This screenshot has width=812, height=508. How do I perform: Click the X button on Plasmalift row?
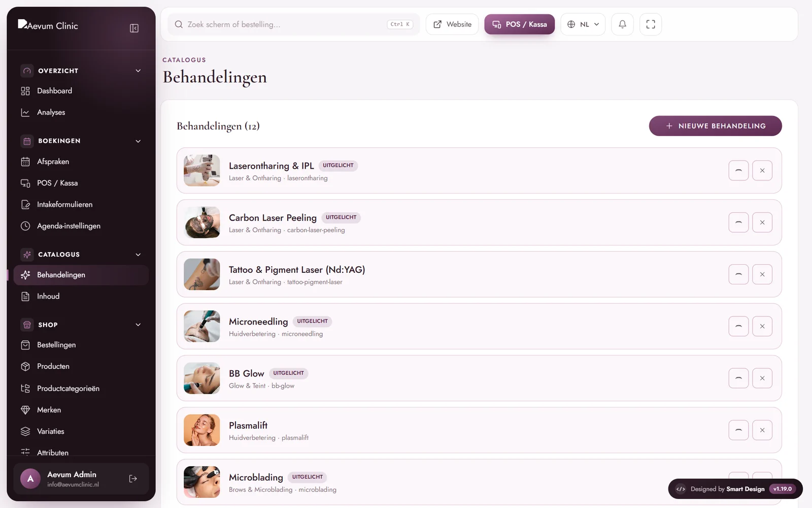click(x=762, y=430)
